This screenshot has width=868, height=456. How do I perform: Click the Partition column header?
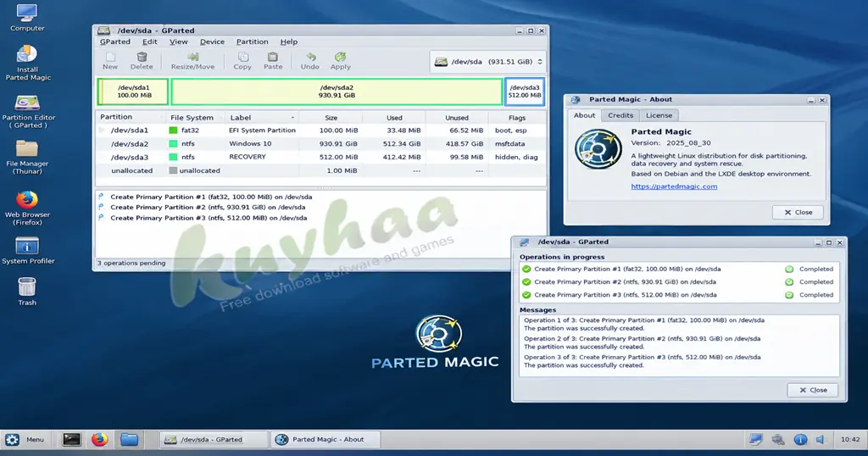pyautogui.click(x=131, y=117)
